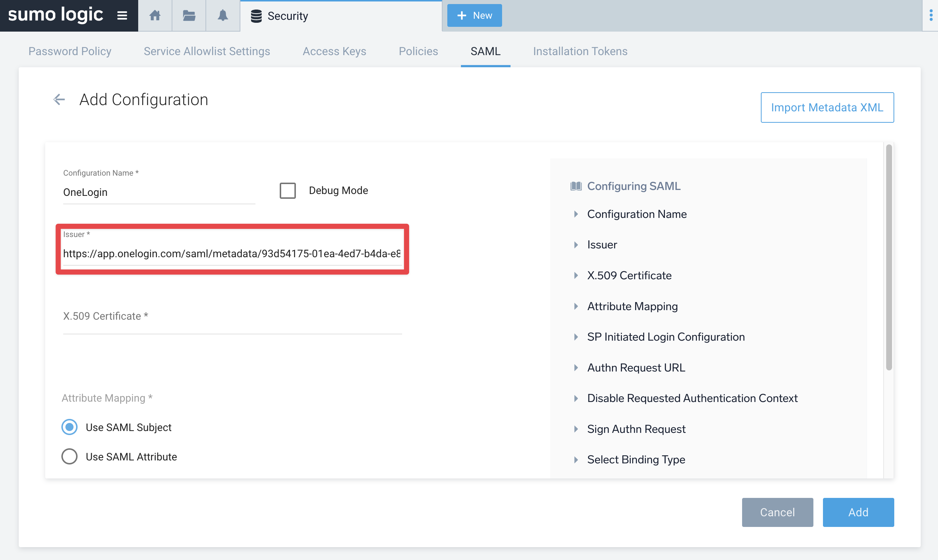Switch to the Password Policy tab
Screen dimensions: 938x560
(70, 51)
